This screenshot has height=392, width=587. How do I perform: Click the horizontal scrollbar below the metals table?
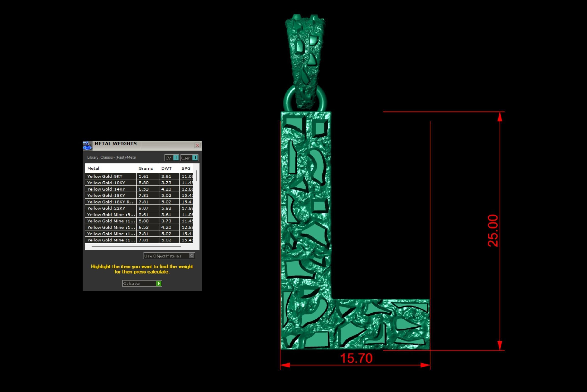pos(136,246)
